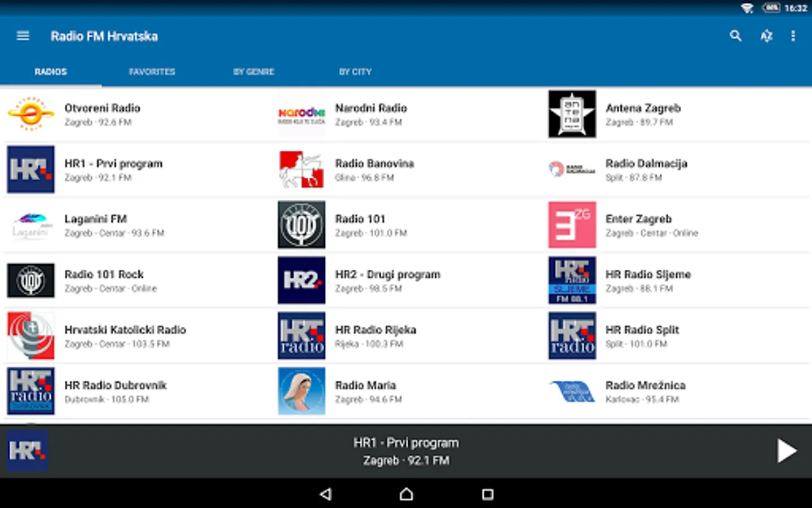Switch to the Favorites tab

pyautogui.click(x=152, y=72)
